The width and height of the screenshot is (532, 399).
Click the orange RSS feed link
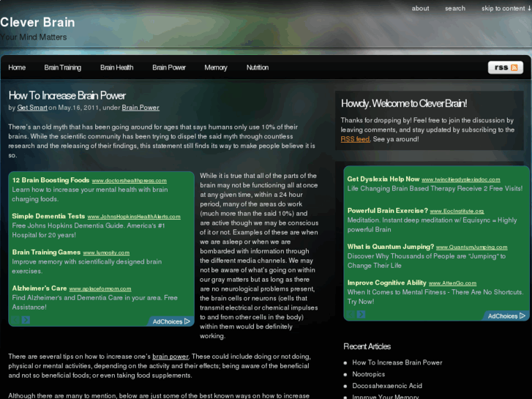tap(355, 139)
